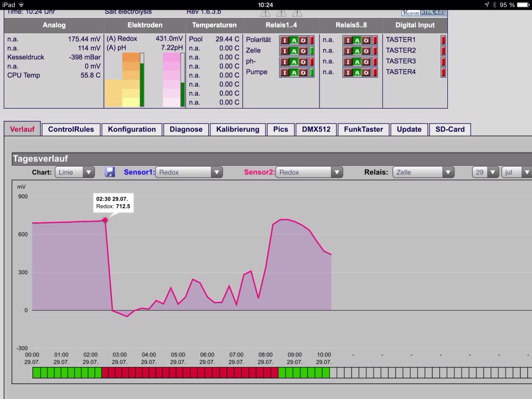Switch Zelle relay to A mode
This screenshot has width=532, height=399.
294,51
